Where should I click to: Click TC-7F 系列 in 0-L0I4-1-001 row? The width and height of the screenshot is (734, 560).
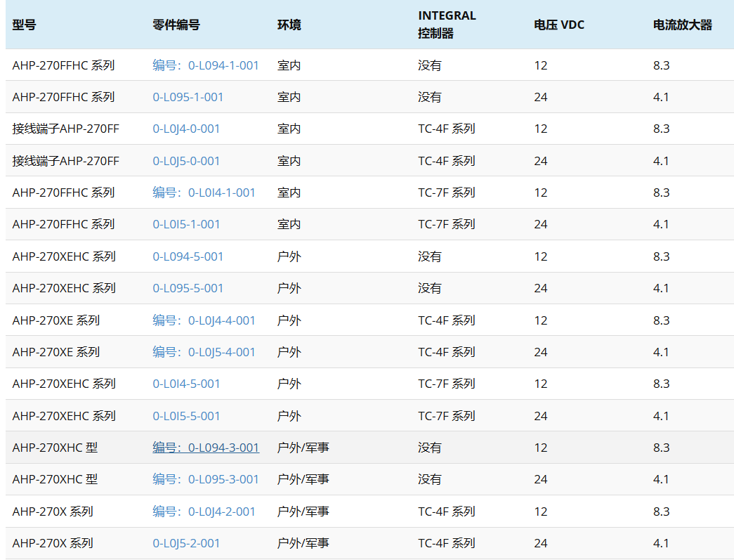pos(447,193)
